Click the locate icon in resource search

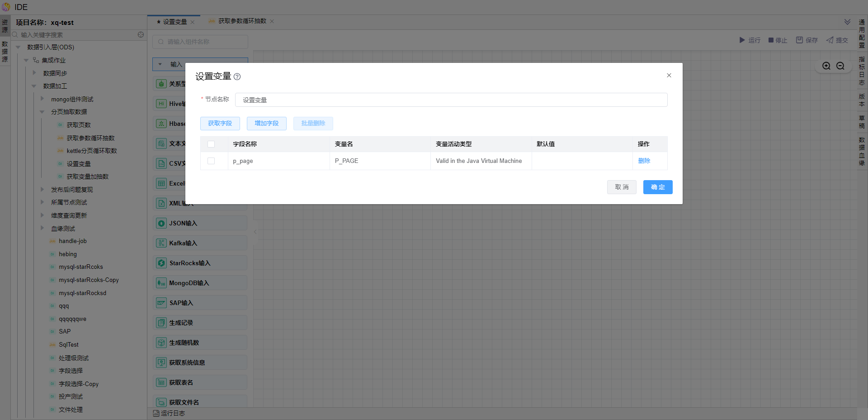point(141,35)
